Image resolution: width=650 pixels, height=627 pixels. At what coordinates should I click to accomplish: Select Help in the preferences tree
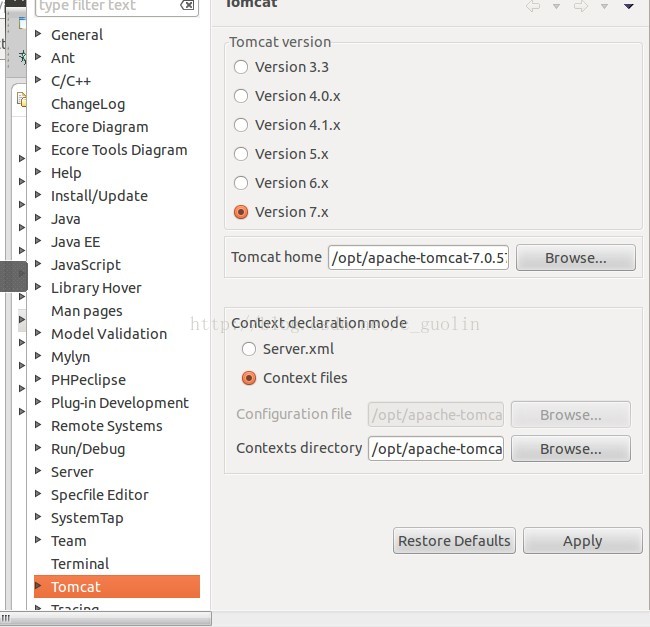point(66,173)
